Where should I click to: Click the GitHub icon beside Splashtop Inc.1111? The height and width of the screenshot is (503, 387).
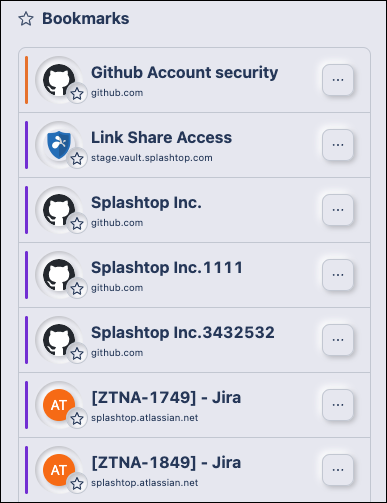(59, 275)
